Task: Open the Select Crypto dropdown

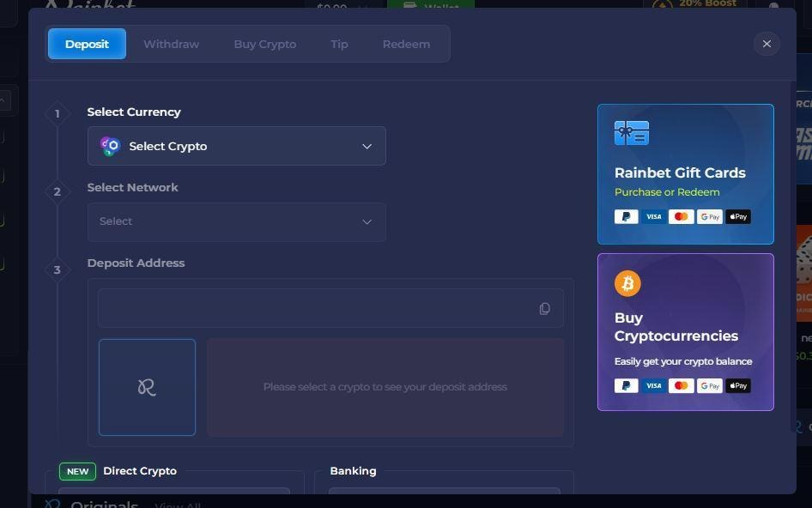Action: tap(237, 146)
